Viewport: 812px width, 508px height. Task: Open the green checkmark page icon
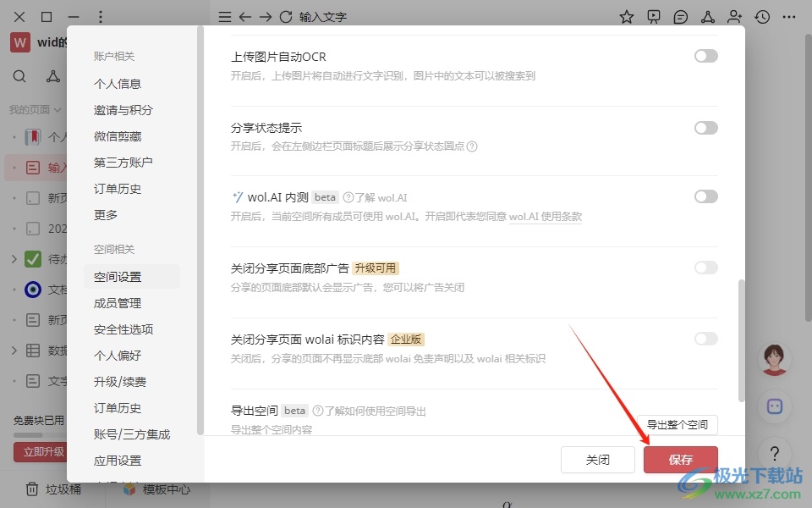coord(33,259)
